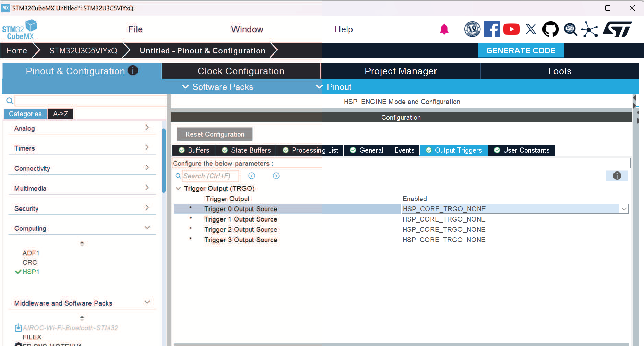Open the Buffers configuration tab
Screen dimensions: 644x346
point(194,150)
